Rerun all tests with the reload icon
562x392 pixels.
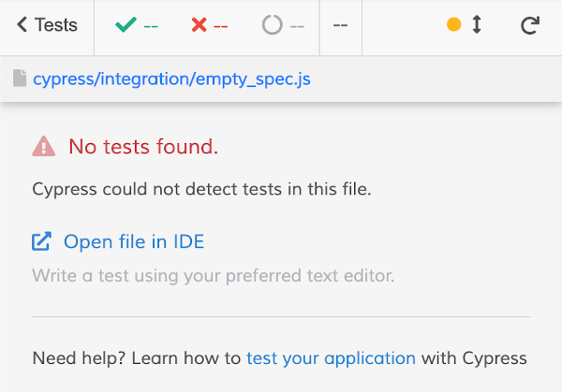pyautogui.click(x=529, y=25)
